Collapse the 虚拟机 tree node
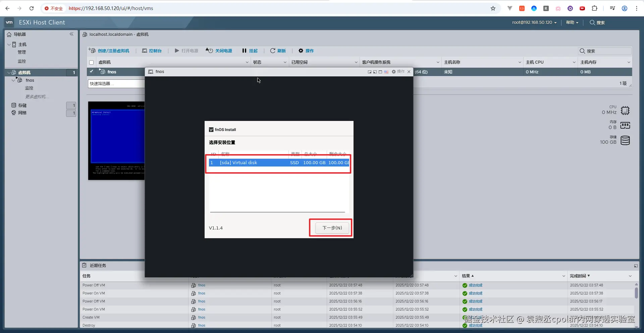 pyautogui.click(x=9, y=72)
